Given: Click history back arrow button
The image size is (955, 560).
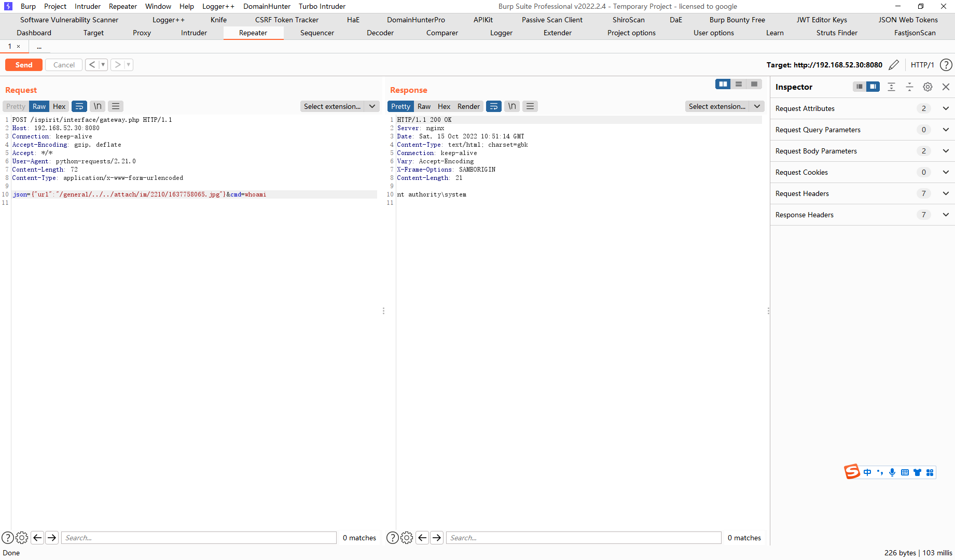Looking at the screenshot, I should [92, 65].
